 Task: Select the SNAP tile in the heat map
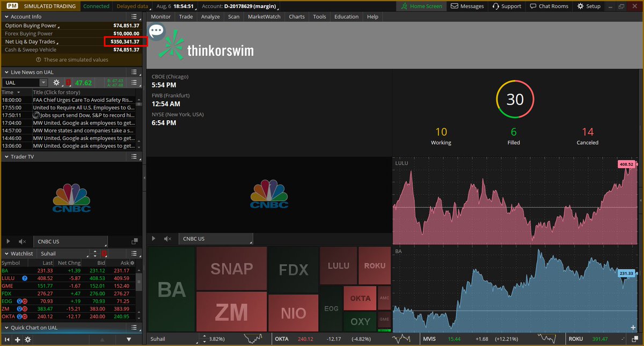coord(231,269)
